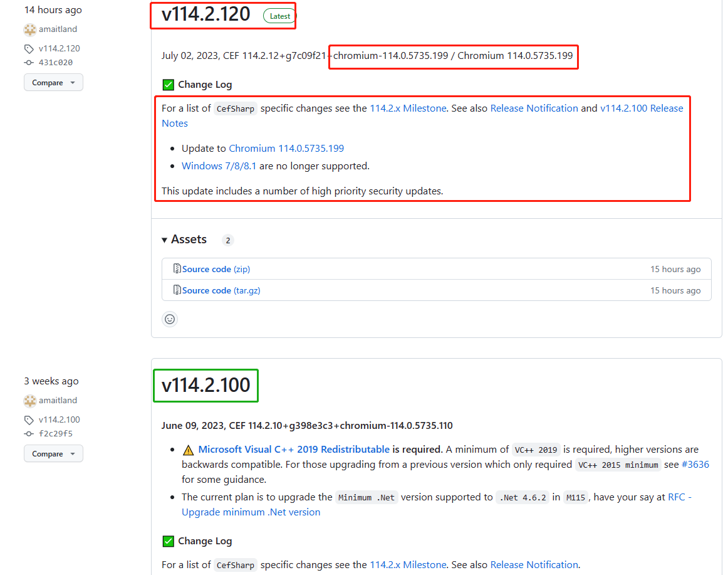Open issue #3636 link
This screenshot has height=575, width=728.
pyautogui.click(x=695, y=465)
